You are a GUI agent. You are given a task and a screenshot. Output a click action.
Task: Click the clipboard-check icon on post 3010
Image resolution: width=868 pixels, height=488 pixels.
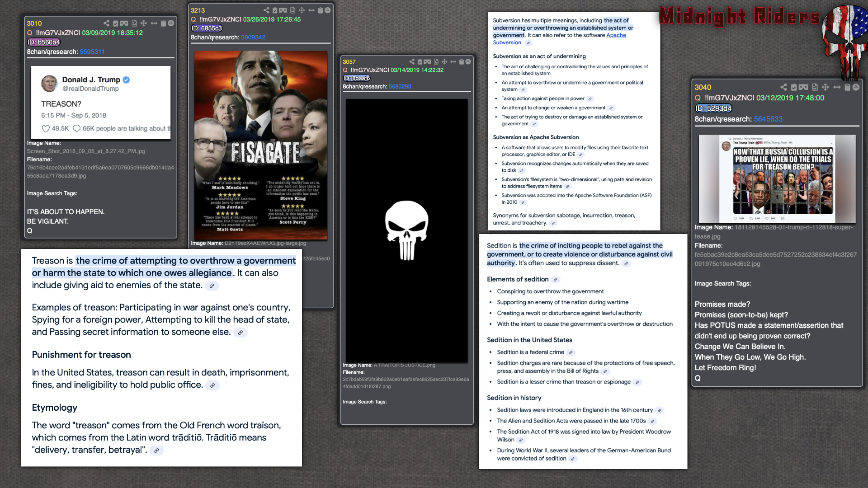coord(115,23)
